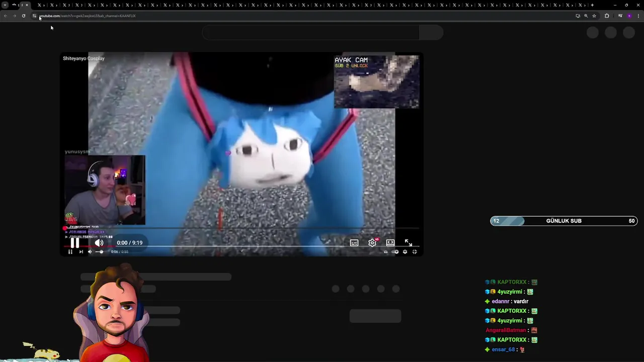Click chat username "AngaraliBatman"
Viewport: 644px width, 362px height.
(506, 330)
